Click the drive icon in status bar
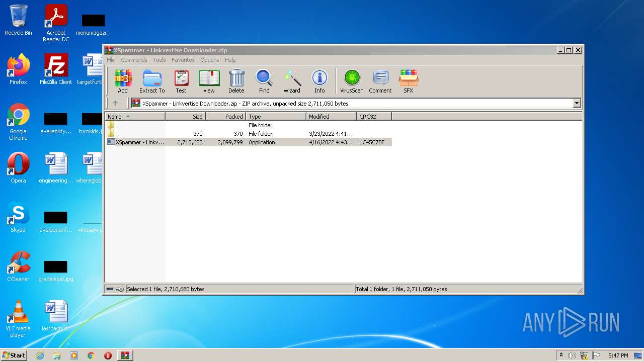This screenshot has width=644, height=362. click(x=110, y=289)
